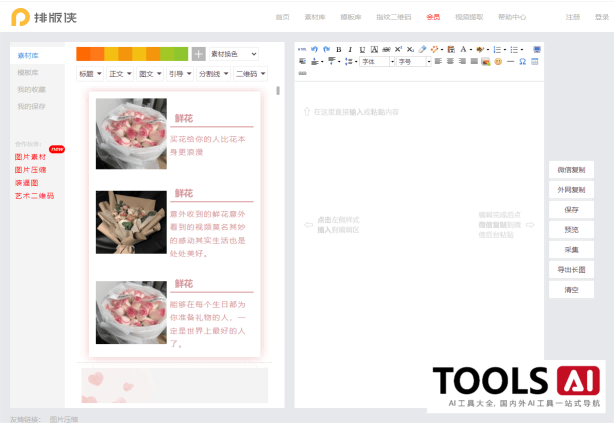This screenshot has width=614, height=423.
Task: Select 模板库 in left sidebar
Action: point(28,72)
